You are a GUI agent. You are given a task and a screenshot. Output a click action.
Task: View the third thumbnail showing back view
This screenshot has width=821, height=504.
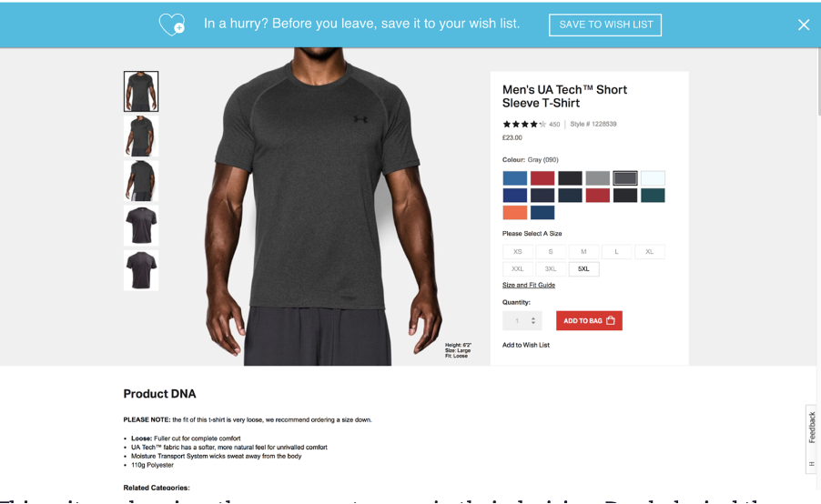coord(141,181)
